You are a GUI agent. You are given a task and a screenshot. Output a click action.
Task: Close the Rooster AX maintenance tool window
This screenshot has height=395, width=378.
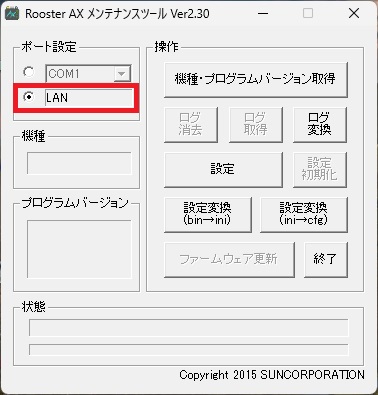tap(354, 14)
